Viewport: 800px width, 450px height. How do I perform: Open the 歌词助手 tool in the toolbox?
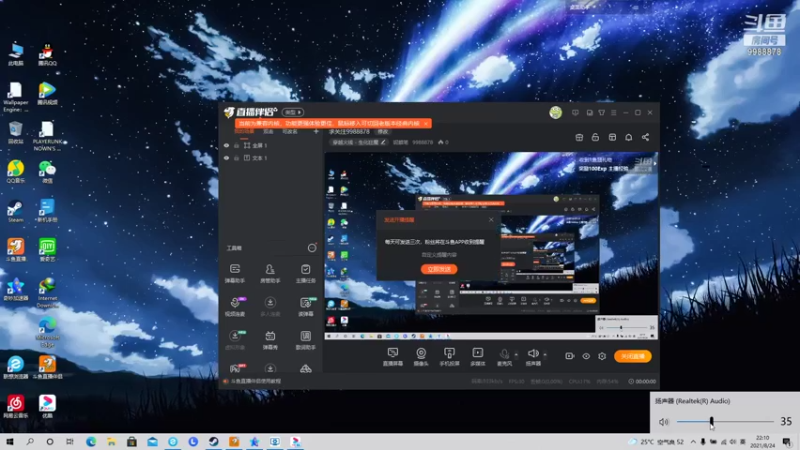(306, 340)
